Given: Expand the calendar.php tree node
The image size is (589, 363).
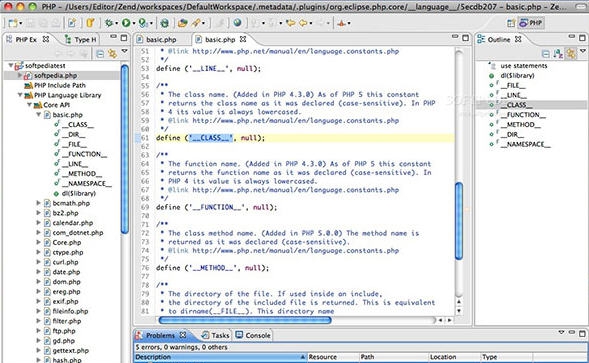Looking at the screenshot, I should click(x=38, y=222).
